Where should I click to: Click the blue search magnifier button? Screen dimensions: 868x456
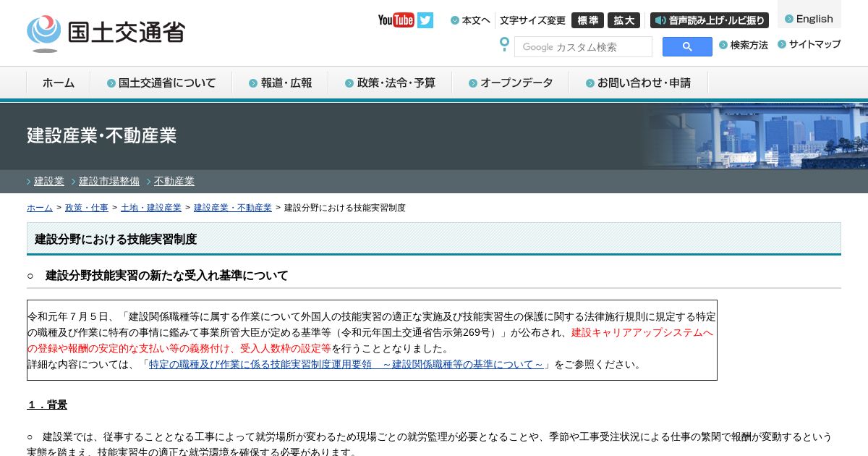(x=687, y=47)
